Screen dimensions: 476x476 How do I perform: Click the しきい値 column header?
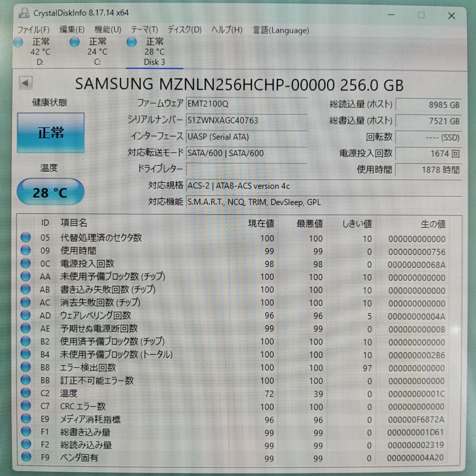[x=357, y=224]
